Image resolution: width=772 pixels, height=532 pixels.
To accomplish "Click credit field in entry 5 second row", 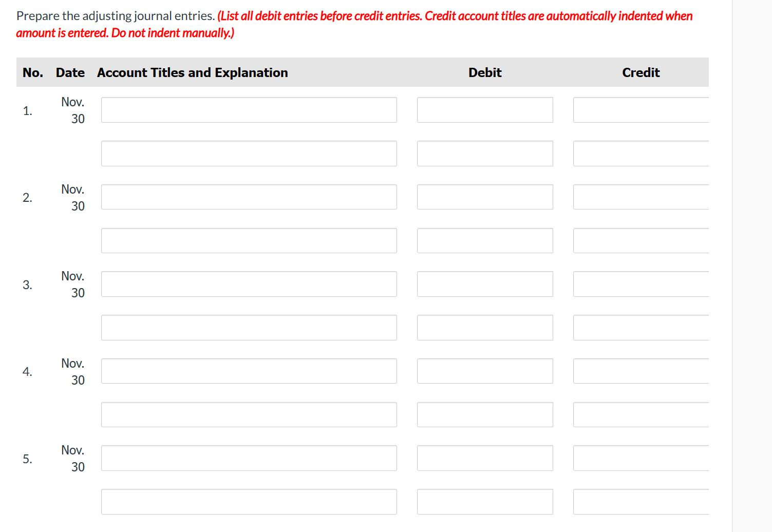I will click(641, 502).
